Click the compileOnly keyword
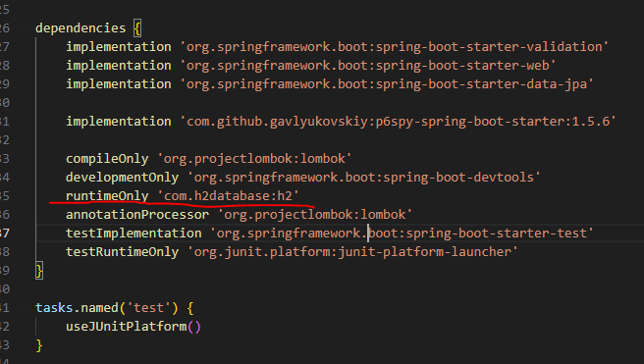644x364 pixels. click(107, 159)
